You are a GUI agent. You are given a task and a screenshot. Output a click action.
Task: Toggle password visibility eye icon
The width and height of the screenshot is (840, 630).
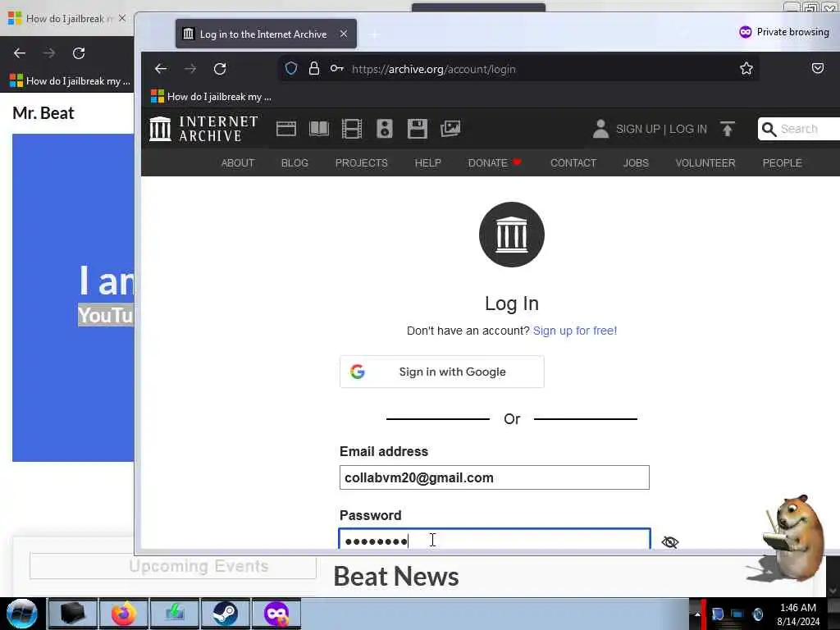point(669,541)
